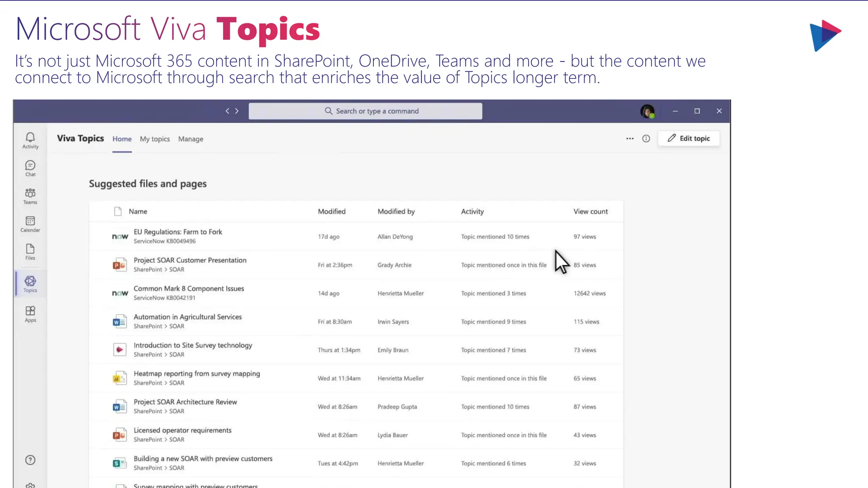Click Irwin Sayers in Modified by

393,322
